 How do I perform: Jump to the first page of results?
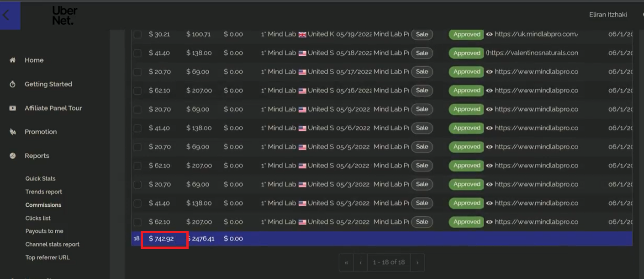pyautogui.click(x=346, y=263)
